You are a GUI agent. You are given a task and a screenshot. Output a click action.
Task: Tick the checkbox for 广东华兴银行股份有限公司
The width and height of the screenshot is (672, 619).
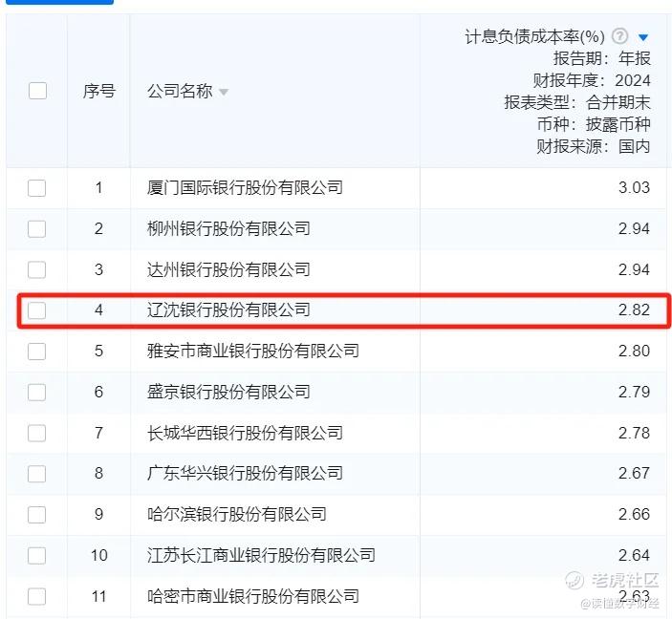[37, 474]
